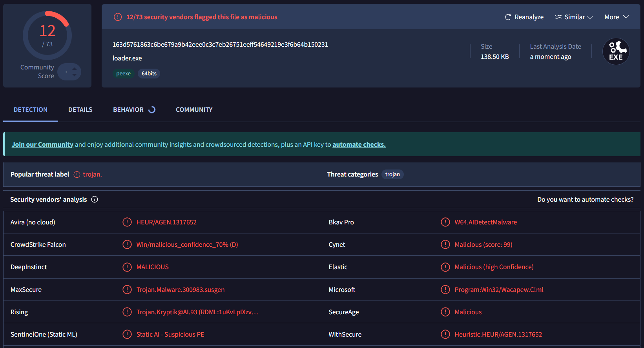Click the 64bits tag
This screenshot has width=644, height=348.
pos(149,73)
